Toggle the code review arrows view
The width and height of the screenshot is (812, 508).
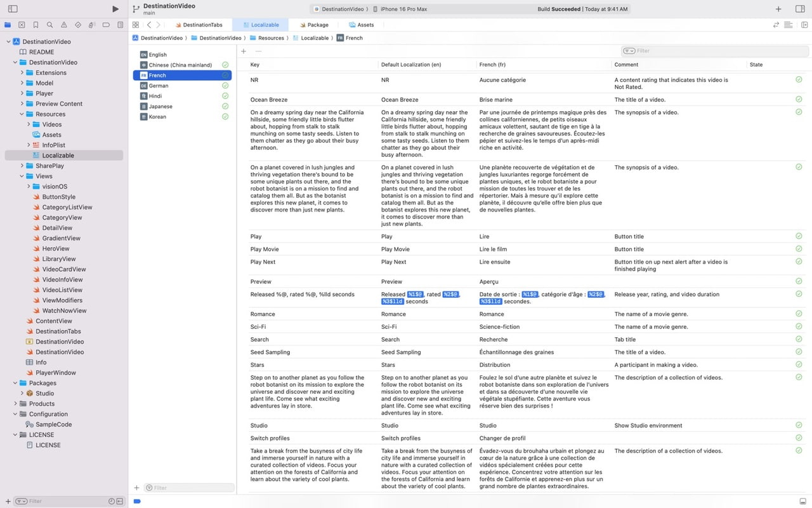pyautogui.click(x=776, y=25)
